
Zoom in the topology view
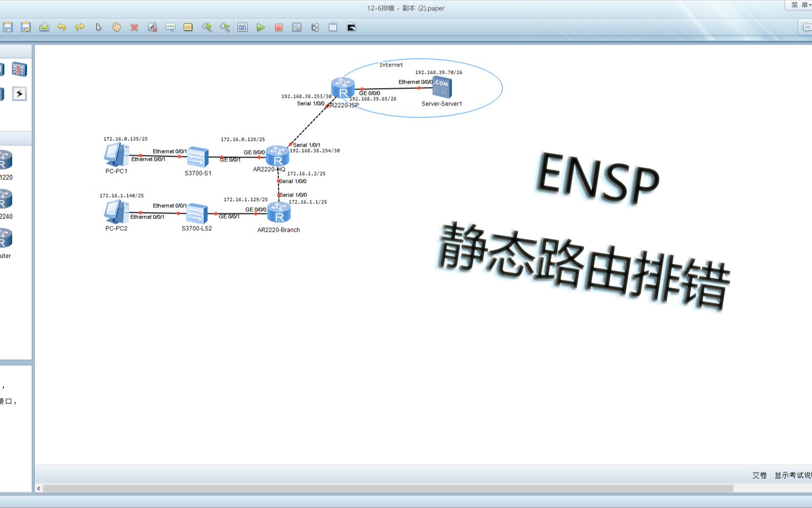[207, 27]
